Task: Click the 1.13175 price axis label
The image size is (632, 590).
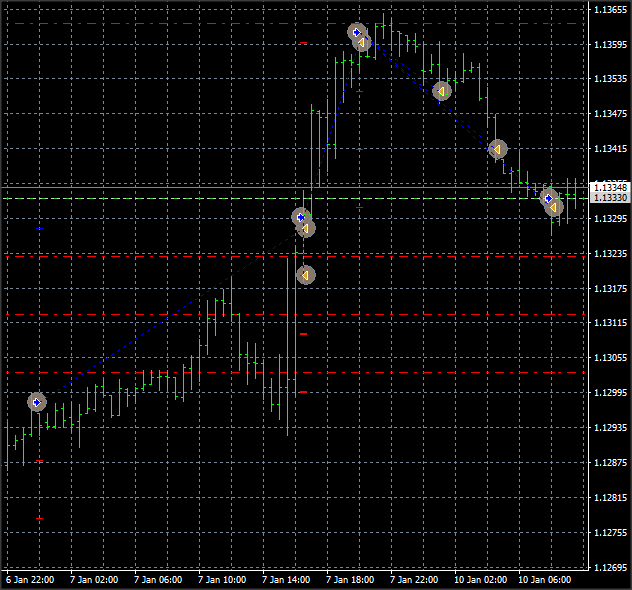Action: 610,289
